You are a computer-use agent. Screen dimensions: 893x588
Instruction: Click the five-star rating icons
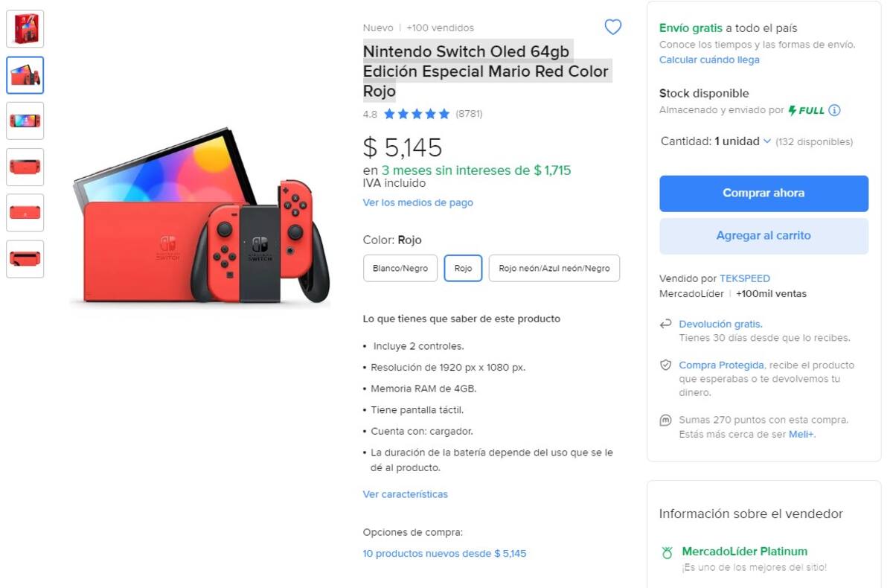pyautogui.click(x=417, y=114)
